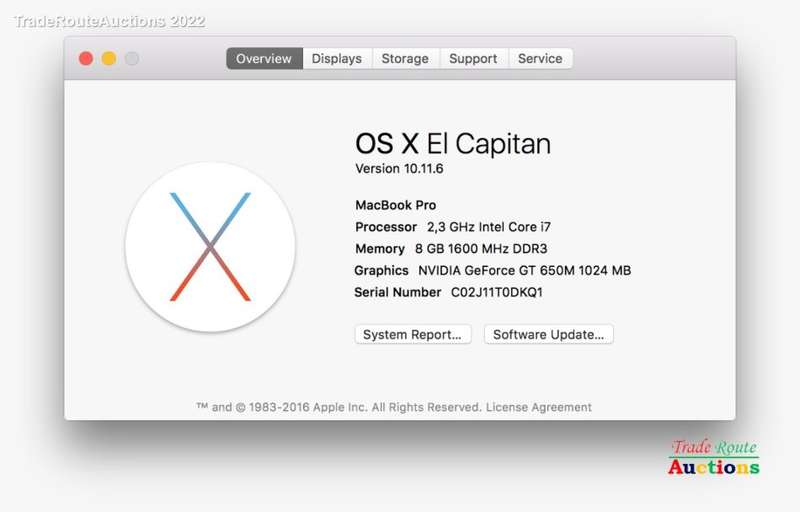Click the 8 GB 1600 MHz DDR3 value
This screenshot has height=512, width=800.
tap(481, 249)
